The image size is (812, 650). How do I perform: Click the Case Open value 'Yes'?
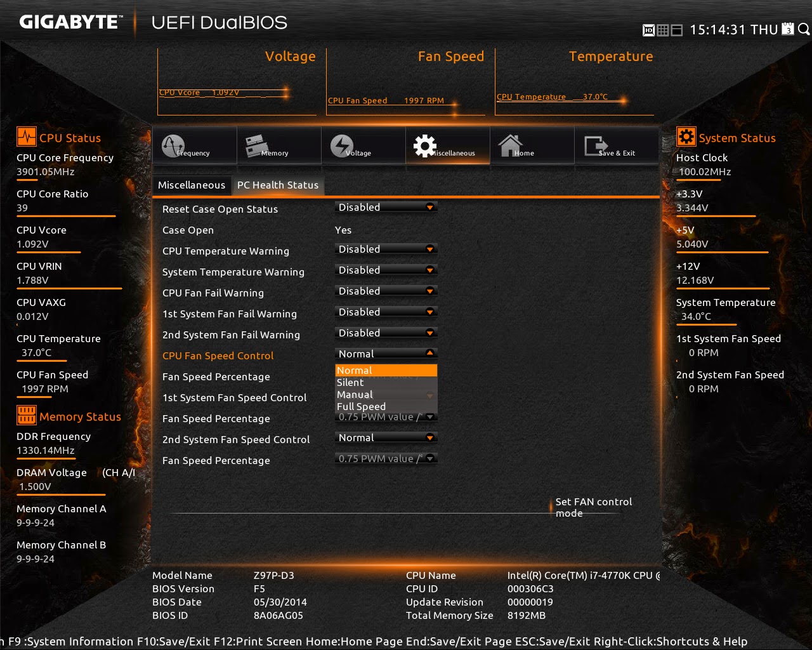(x=343, y=230)
